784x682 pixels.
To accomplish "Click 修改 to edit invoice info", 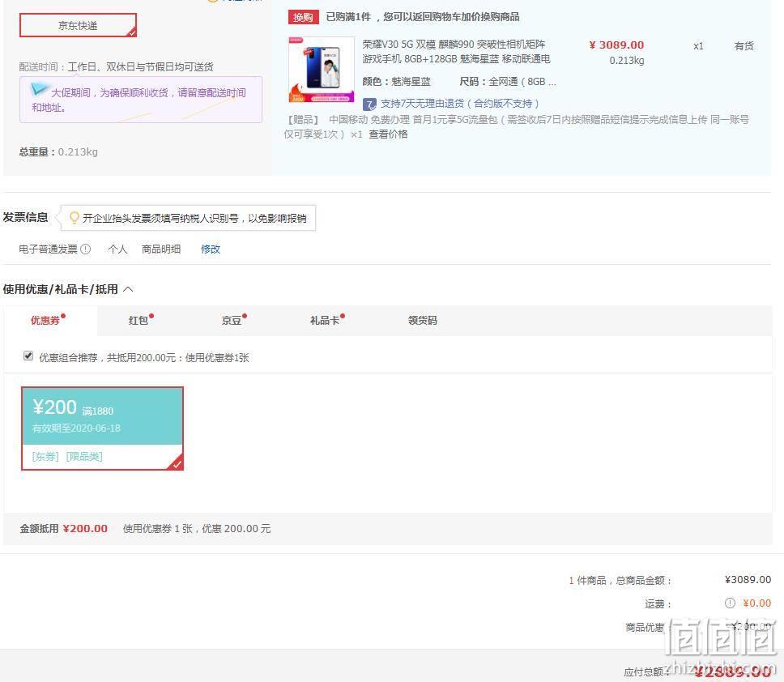I will tap(211, 249).
